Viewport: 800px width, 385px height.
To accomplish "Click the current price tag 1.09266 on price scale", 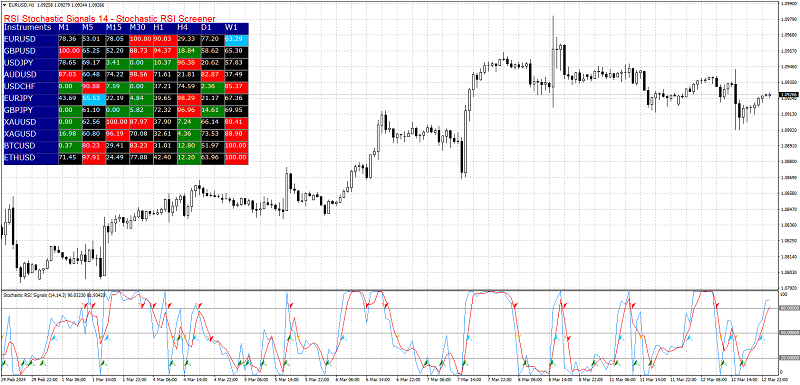I will [789, 94].
